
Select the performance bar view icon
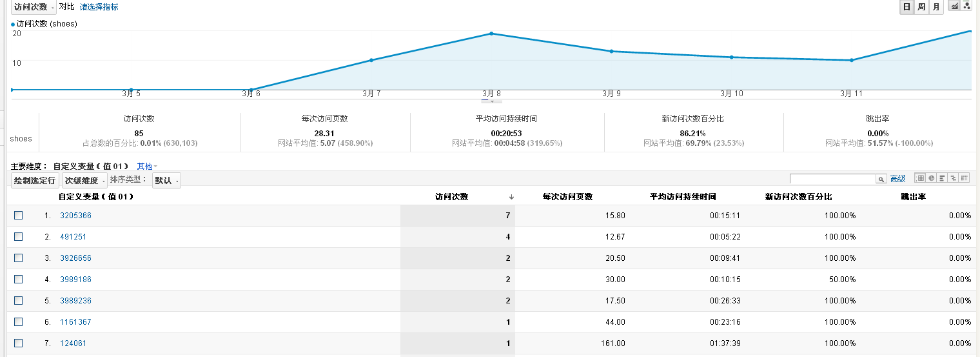click(x=943, y=178)
